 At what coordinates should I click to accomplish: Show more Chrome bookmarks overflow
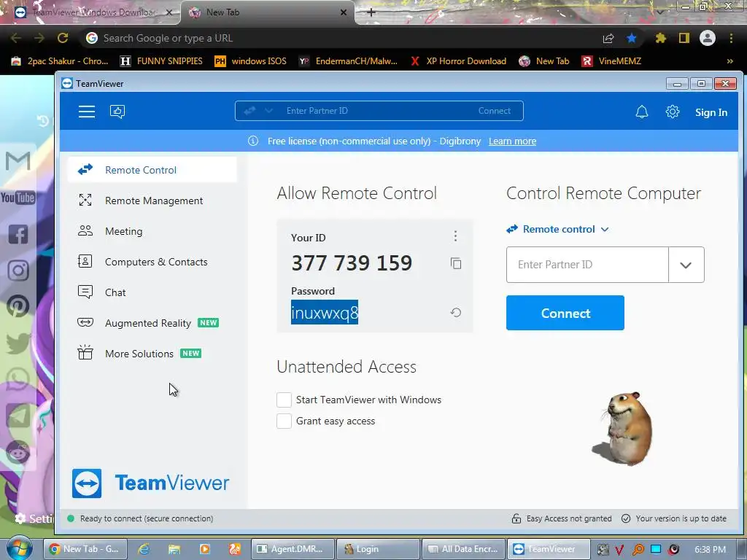pos(729,61)
